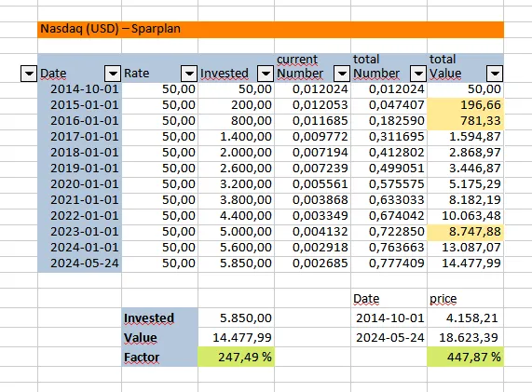
Task: Click Invested value 800,00
Action: pyautogui.click(x=236, y=121)
